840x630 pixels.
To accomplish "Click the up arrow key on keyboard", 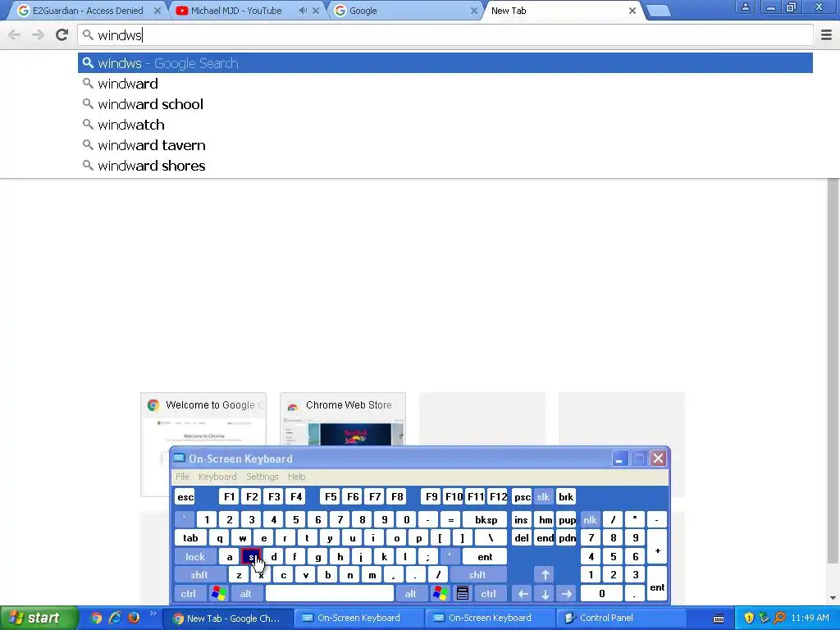I will [545, 575].
